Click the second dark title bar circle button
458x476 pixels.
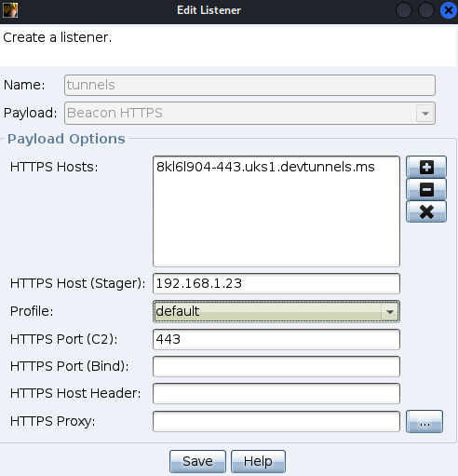click(426, 10)
